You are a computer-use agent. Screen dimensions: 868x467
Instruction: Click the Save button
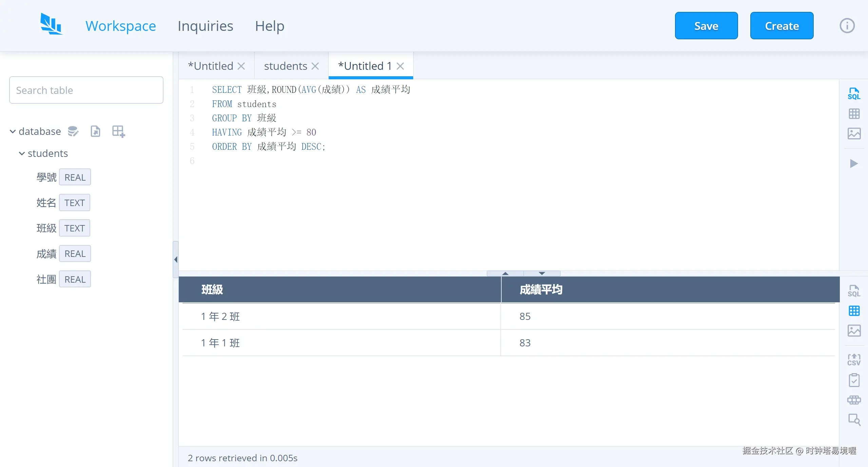[x=706, y=26]
